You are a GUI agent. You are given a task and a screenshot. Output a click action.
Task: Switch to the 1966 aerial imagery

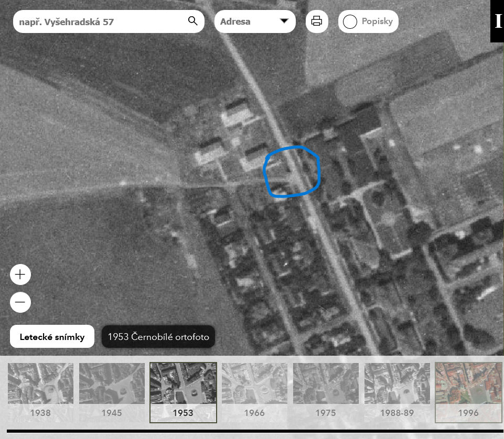point(254,392)
